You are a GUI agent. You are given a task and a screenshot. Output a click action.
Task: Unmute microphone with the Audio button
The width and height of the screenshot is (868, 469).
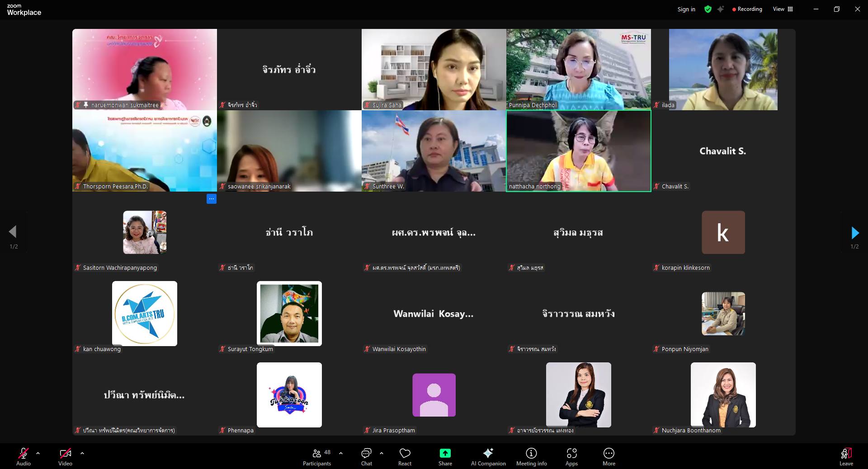tap(23, 456)
